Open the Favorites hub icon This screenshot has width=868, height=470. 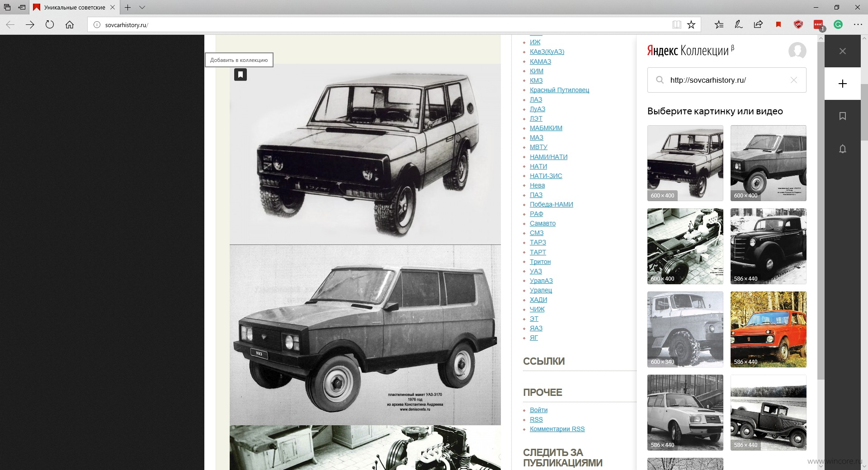[719, 25]
